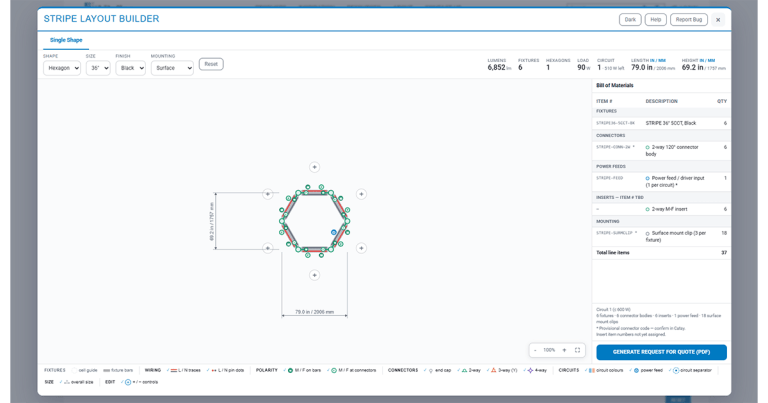The height and width of the screenshot is (403, 768).
Task: Click the hexagon's leftmost vertex connector
Action: pyautogui.click(x=282, y=221)
